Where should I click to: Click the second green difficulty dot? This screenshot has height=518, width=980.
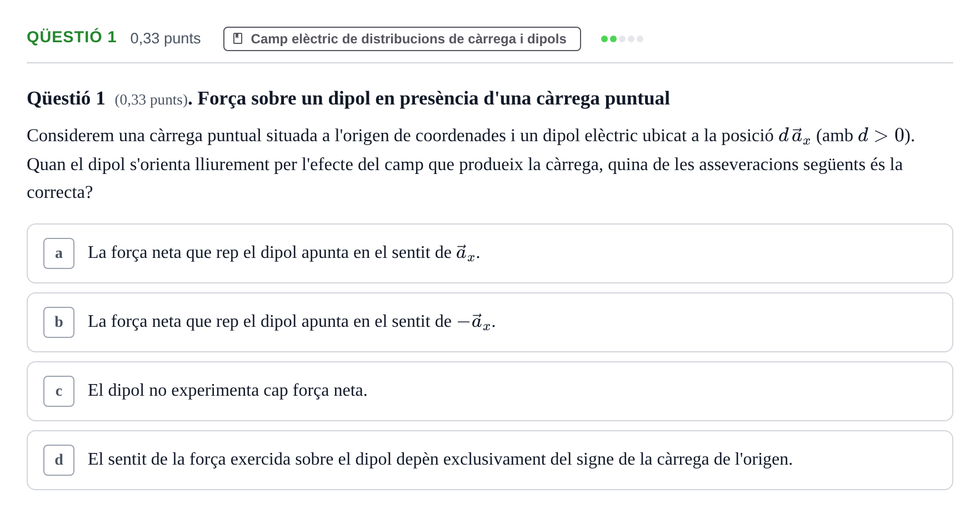click(x=613, y=39)
